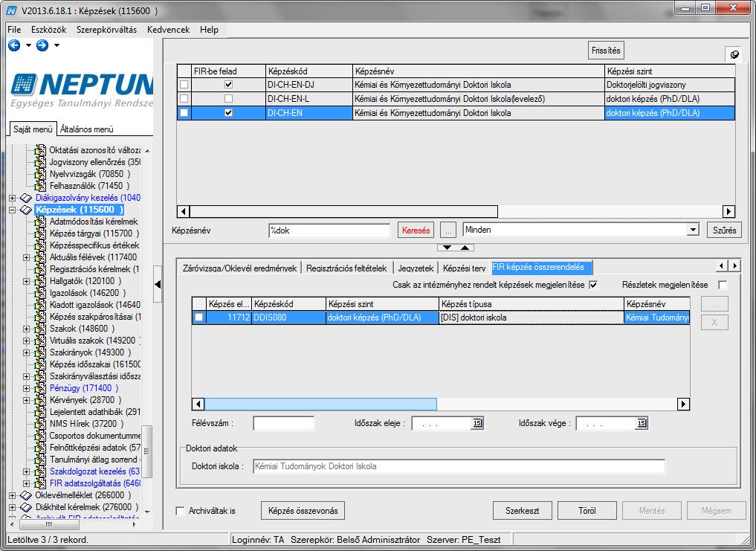Click the icon next to Hallgatók (120100)
The width and height of the screenshot is (756, 551).
40,281
